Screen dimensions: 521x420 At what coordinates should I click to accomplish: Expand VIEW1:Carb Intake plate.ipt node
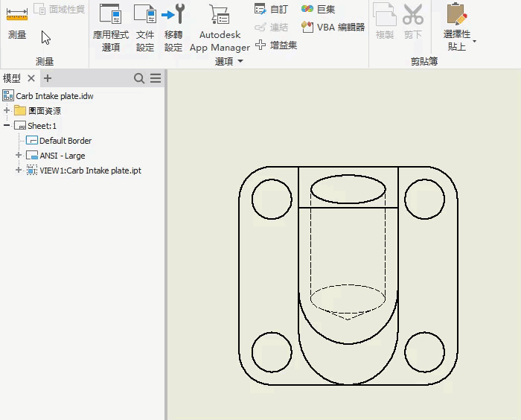19,171
